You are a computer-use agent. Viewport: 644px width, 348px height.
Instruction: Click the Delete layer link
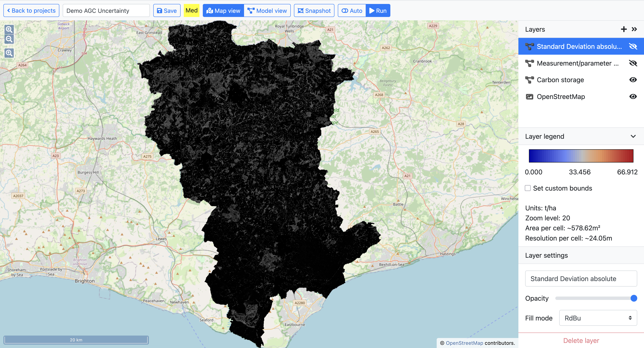coord(581,340)
